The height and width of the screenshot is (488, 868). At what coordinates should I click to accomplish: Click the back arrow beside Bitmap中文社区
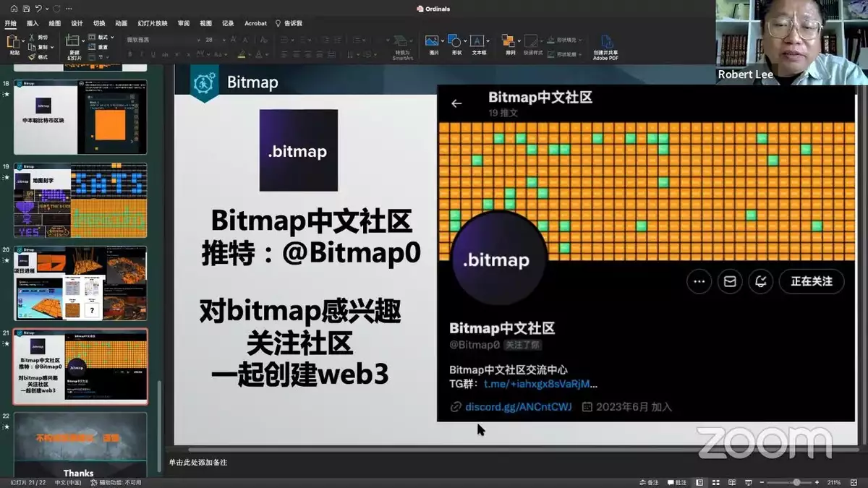pyautogui.click(x=456, y=103)
